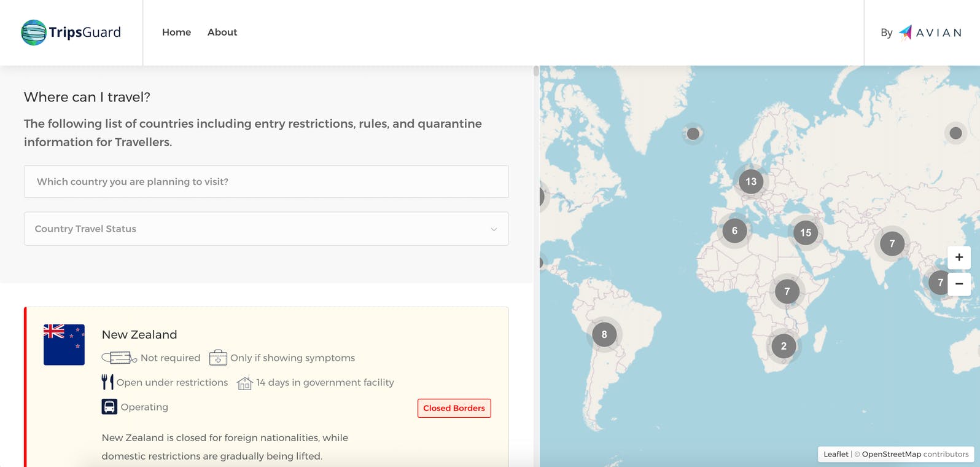Open the OpenStreetMap contributors link
The width and height of the screenshot is (980, 467).
click(891, 454)
